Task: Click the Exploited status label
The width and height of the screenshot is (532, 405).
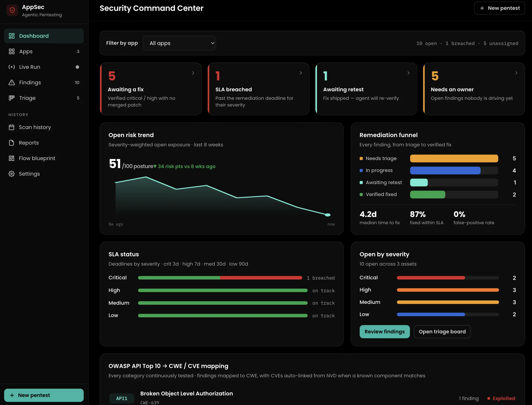Action: pos(504,399)
